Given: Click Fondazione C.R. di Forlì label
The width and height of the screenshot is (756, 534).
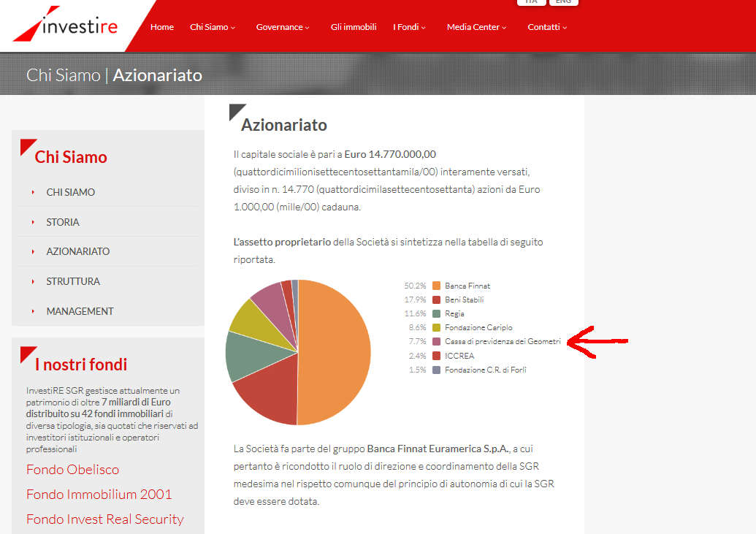Looking at the screenshot, I should pos(485,370).
